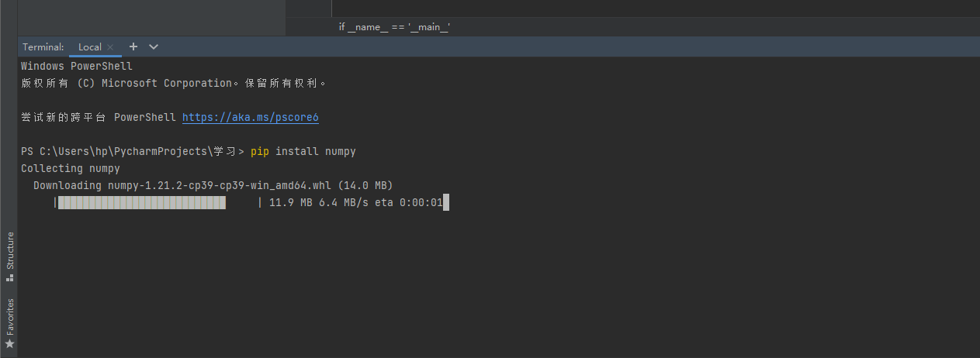980x358 pixels.
Task: Add a new terminal session
Action: tap(133, 46)
